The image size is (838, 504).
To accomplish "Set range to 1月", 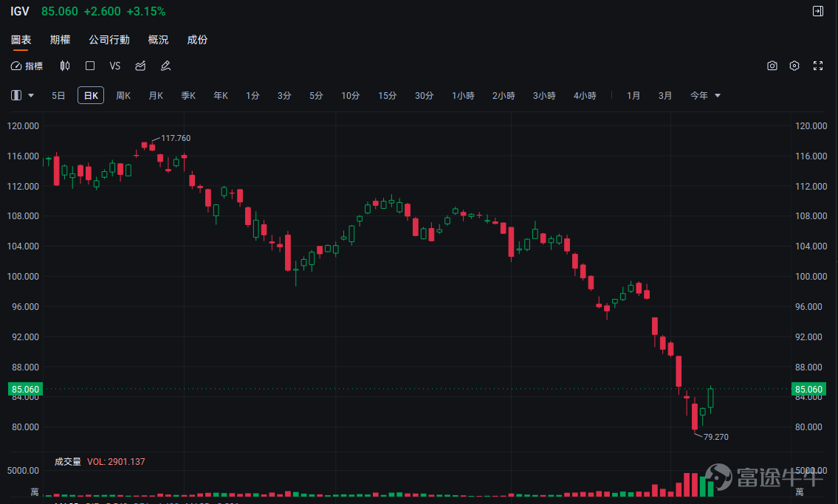I will (633, 96).
